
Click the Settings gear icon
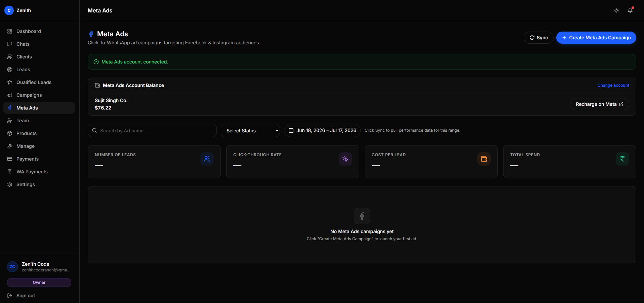[10, 184]
